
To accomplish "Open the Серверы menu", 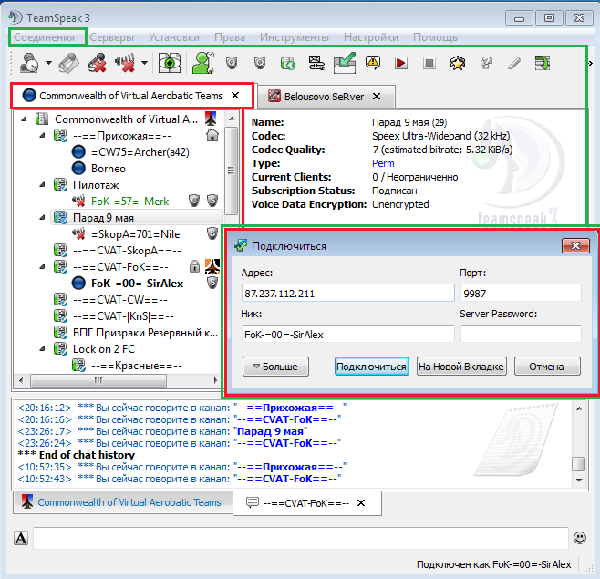I will [x=111, y=38].
